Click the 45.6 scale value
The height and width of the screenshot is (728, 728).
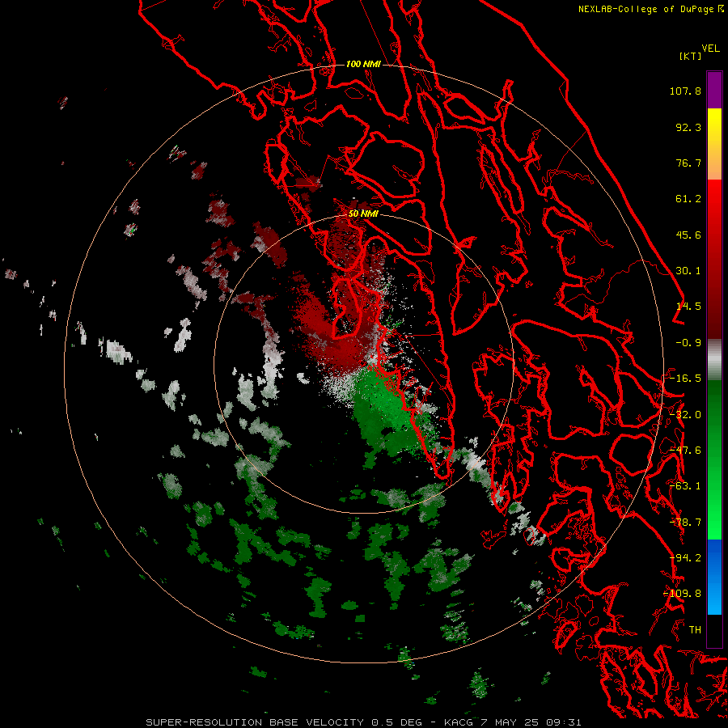point(688,235)
